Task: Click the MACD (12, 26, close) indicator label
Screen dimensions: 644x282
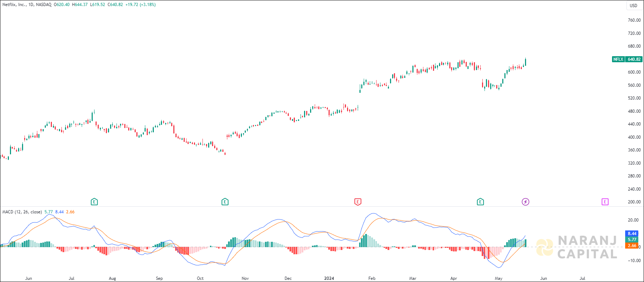Action: click(22, 212)
